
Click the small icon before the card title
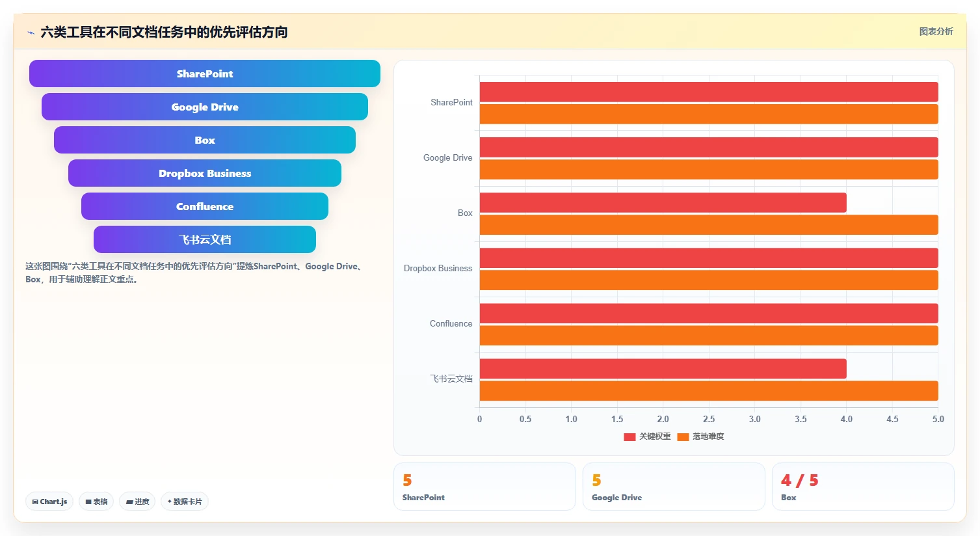point(31,33)
